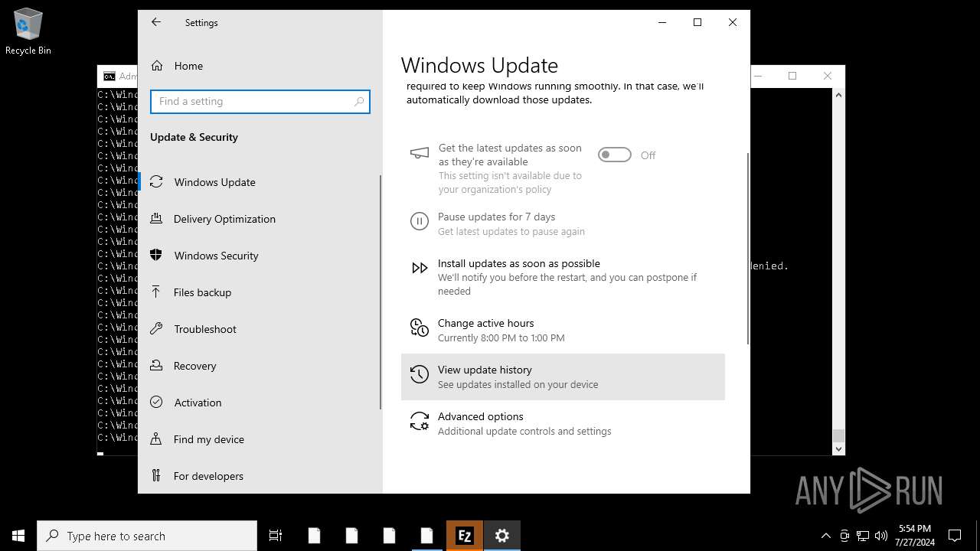Click the fast-forward install updates icon

coord(420,269)
